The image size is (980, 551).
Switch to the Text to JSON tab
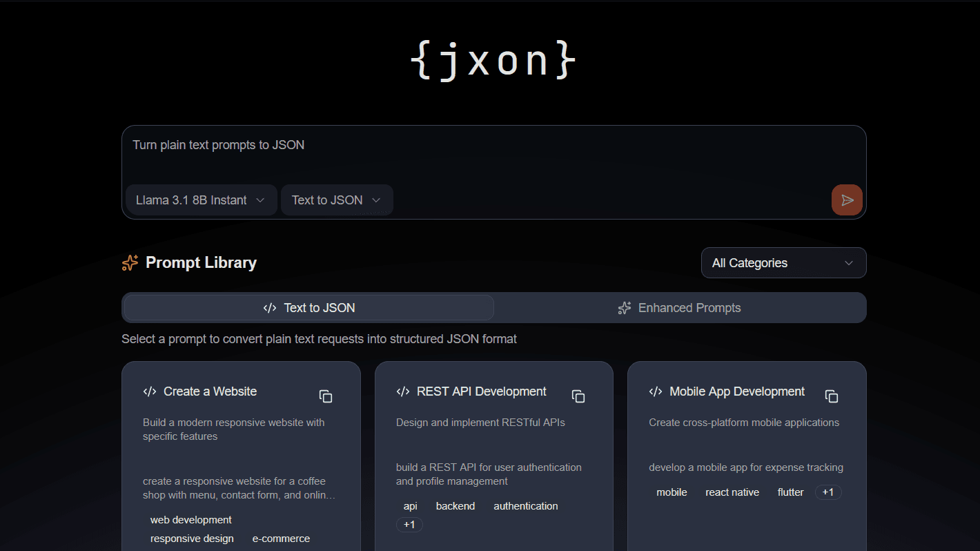[308, 308]
